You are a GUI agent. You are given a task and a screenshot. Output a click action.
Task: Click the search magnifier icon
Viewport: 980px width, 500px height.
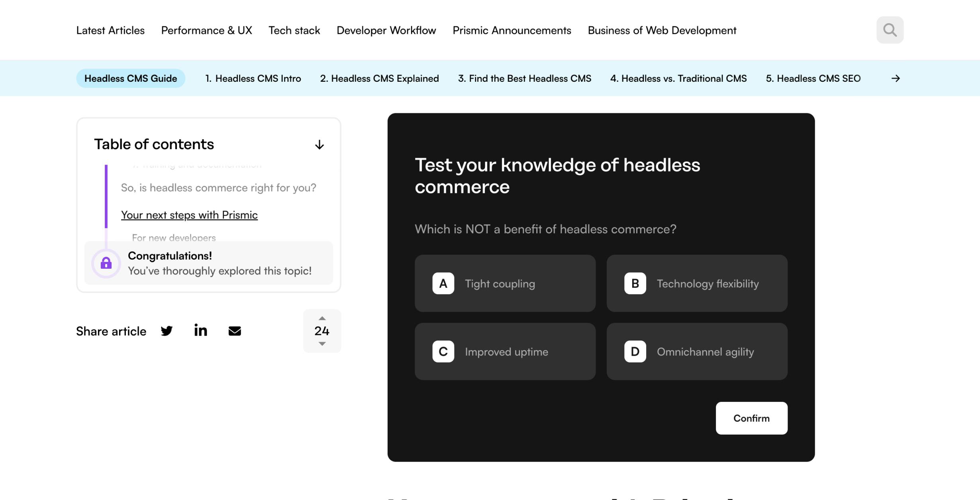coord(890,30)
